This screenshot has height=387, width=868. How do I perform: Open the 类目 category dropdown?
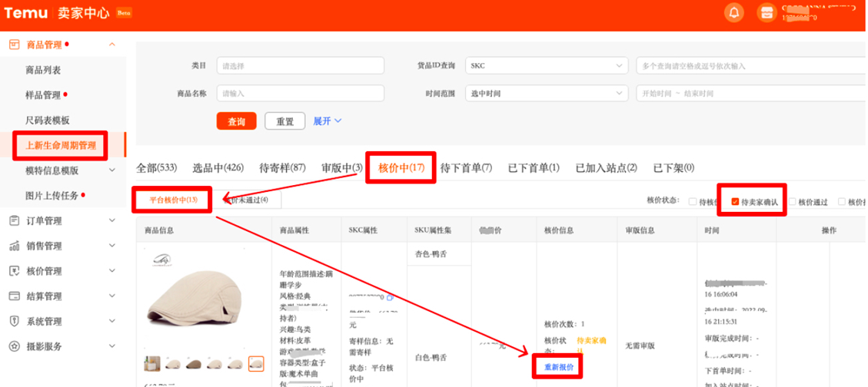pyautogui.click(x=300, y=66)
